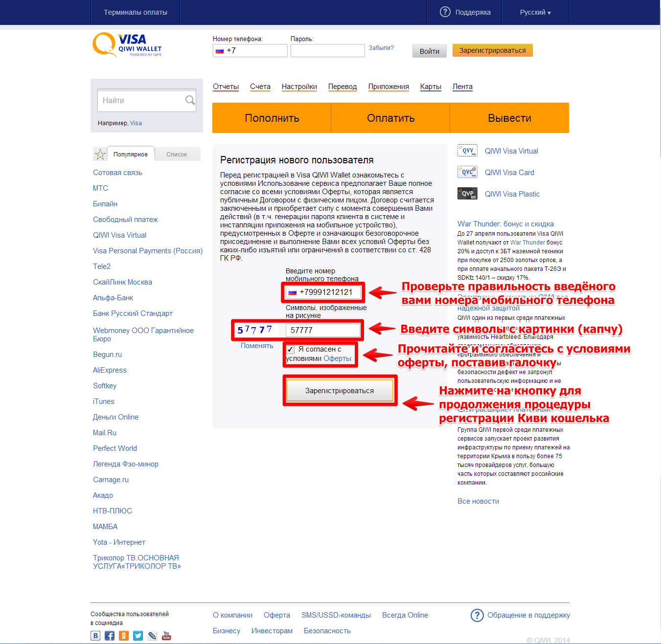This screenshot has width=661, height=644.
Task: Open the Facebook community icon
Action: (x=110, y=636)
